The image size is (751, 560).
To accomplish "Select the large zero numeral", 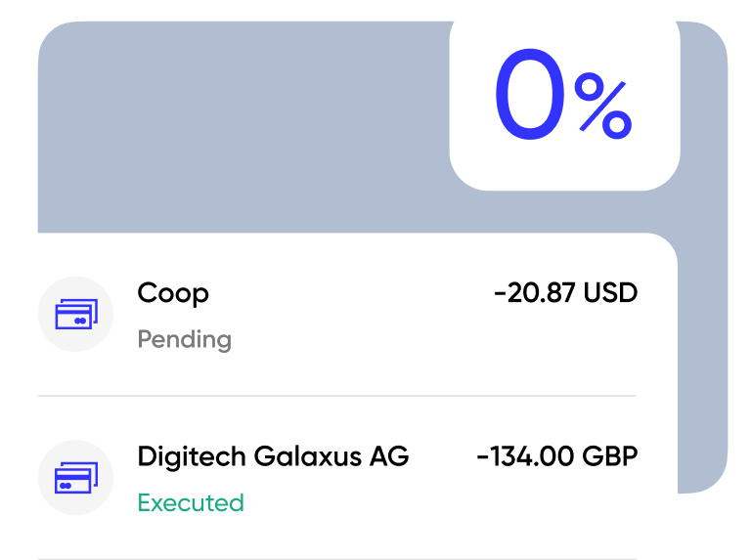I will point(529,98).
